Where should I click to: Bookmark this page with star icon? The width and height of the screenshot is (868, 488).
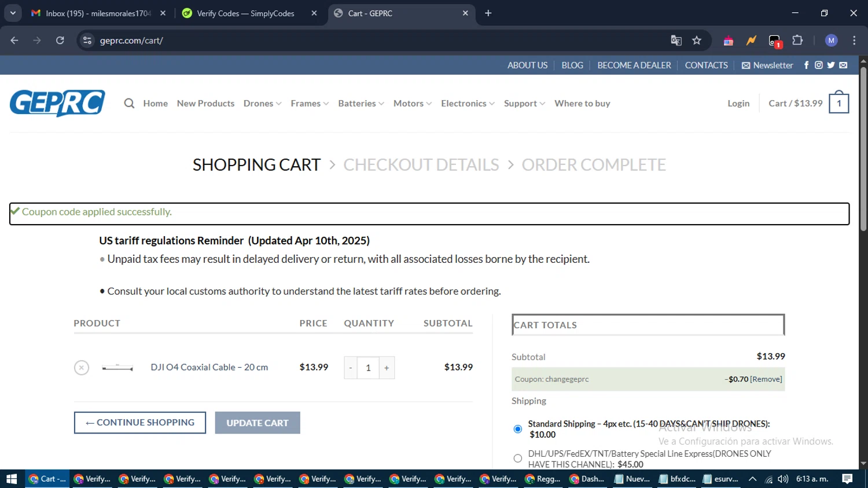click(x=697, y=41)
